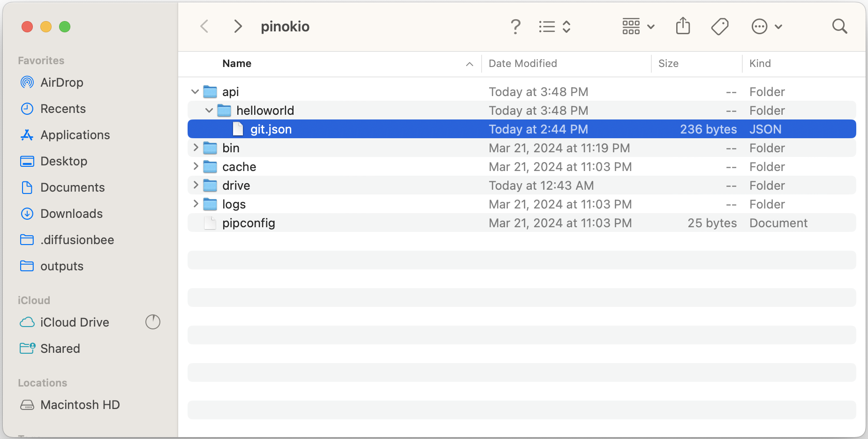Open the view style dropdown
Screen dimensions: 868x439
(556, 26)
